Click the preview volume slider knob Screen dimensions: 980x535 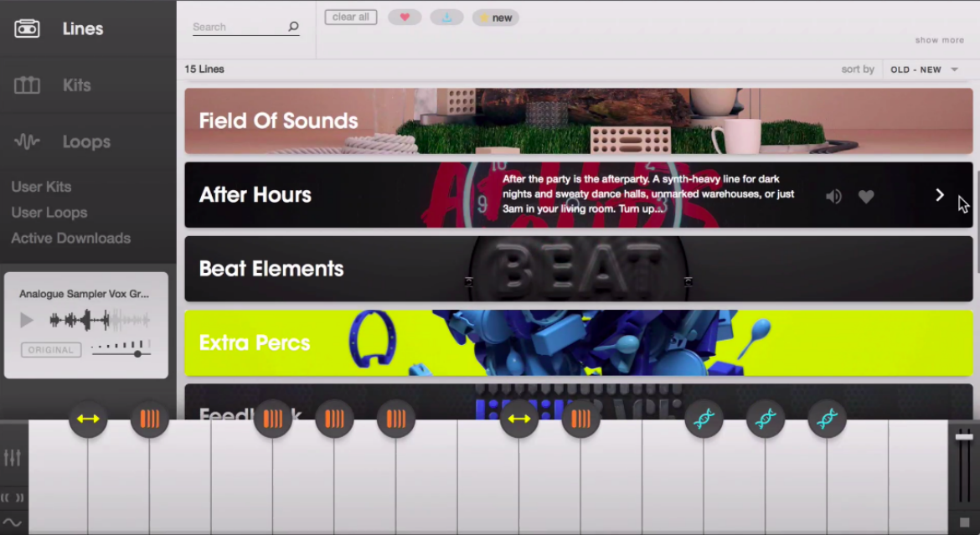click(x=137, y=354)
